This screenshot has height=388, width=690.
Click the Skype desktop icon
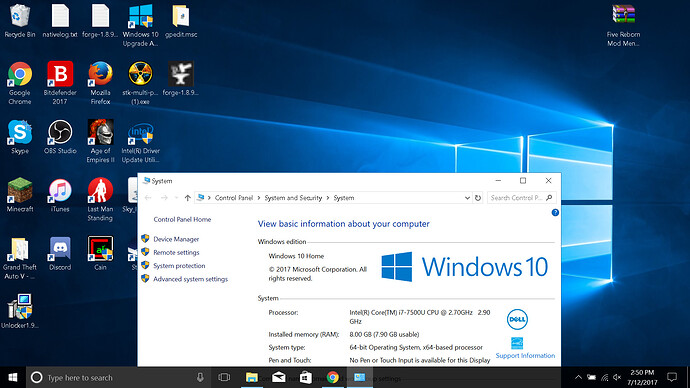(20, 137)
